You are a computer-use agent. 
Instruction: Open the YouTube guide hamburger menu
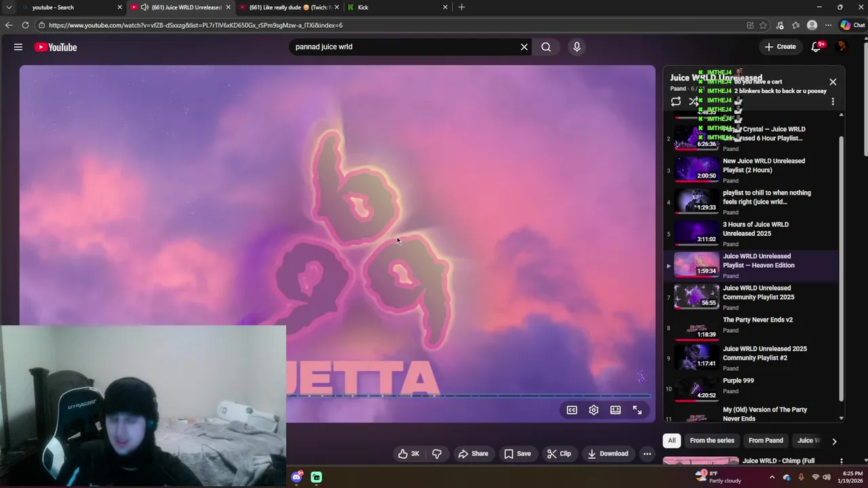pyautogui.click(x=18, y=47)
